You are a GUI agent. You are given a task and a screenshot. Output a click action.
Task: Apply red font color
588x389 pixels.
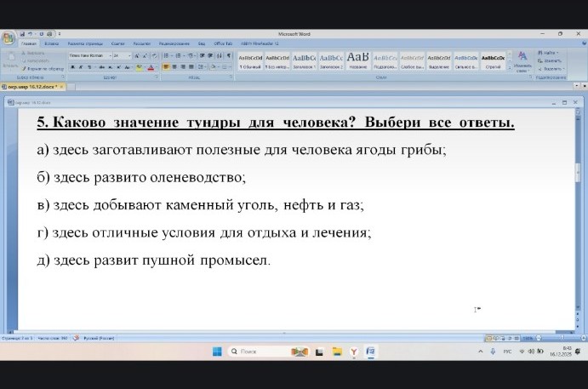coord(151,67)
